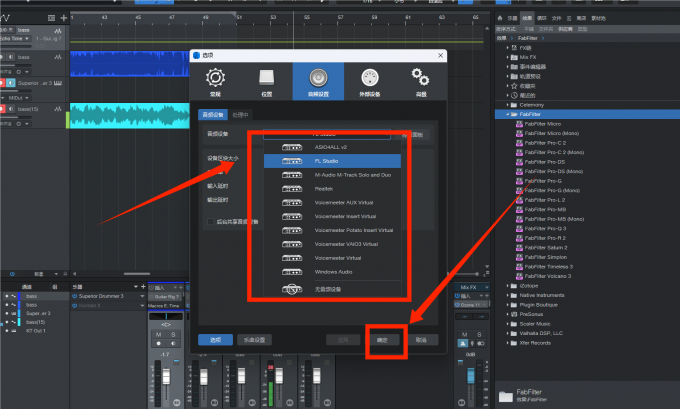Pick FabFilter Saturn 2 from browser
Screen dimensions: 680x409
point(550,245)
